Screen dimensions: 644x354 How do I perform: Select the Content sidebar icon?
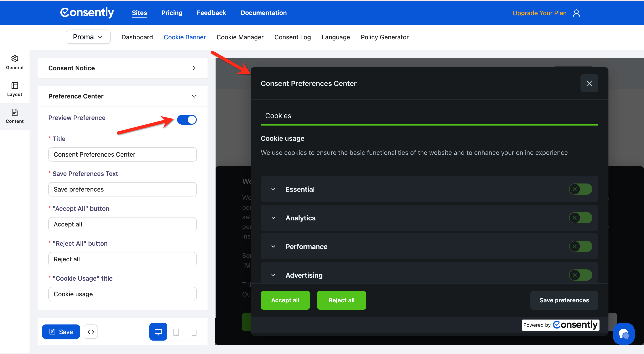[15, 116]
